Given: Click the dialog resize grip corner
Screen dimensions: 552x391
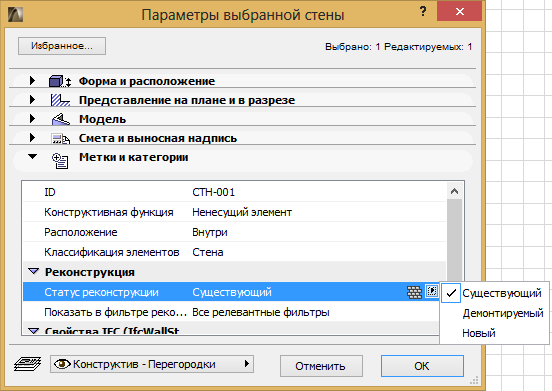Looking at the screenshot, I should 474,380.
